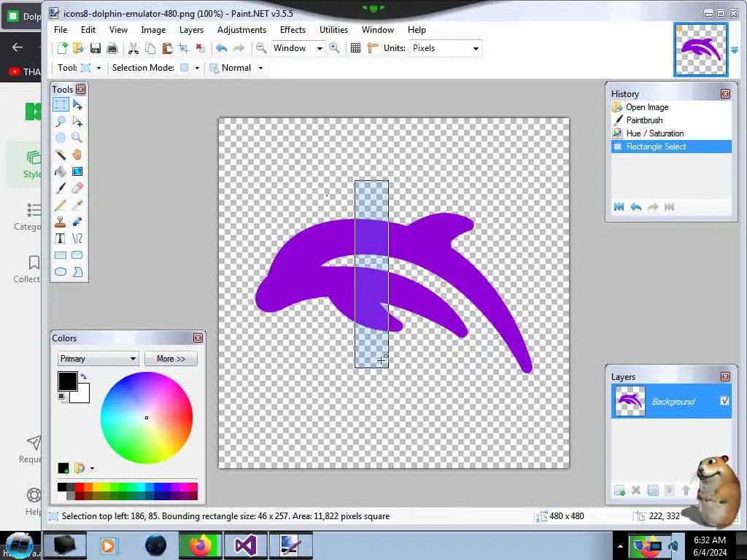Image resolution: width=747 pixels, height=560 pixels.
Task: Select the Eraser tool
Action: 77,187
